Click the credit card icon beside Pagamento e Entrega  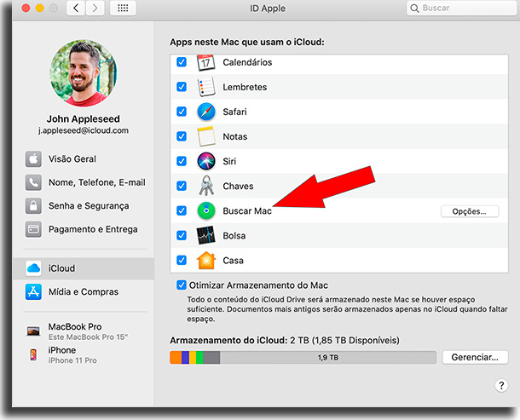33,229
